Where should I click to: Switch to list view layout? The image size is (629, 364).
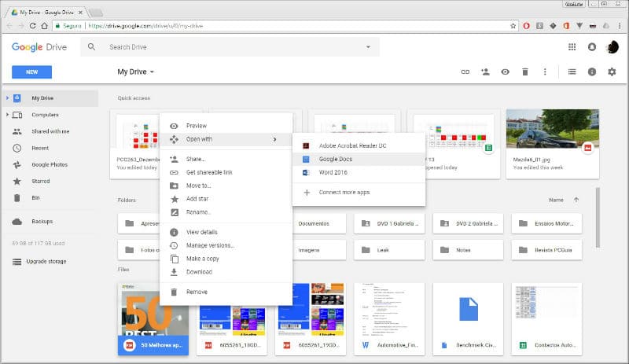(572, 72)
